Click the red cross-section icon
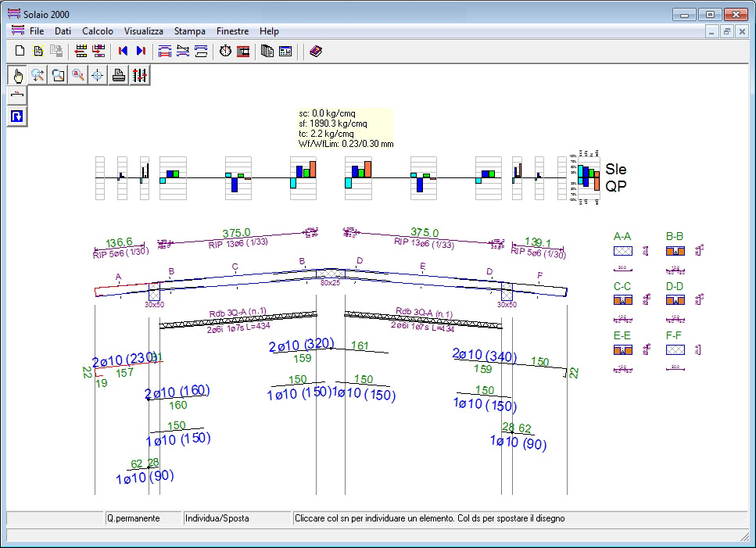Screen dimensions: 756x548 point(243,51)
